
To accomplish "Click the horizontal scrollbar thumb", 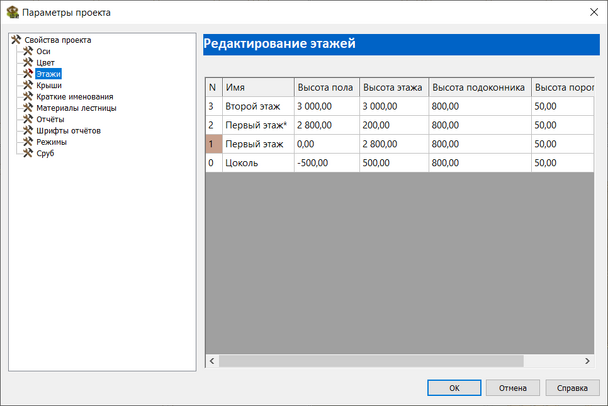I will click(x=371, y=361).
